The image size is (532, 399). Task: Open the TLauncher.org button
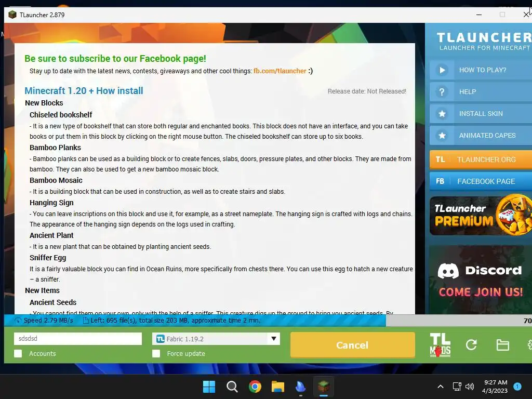(481, 159)
